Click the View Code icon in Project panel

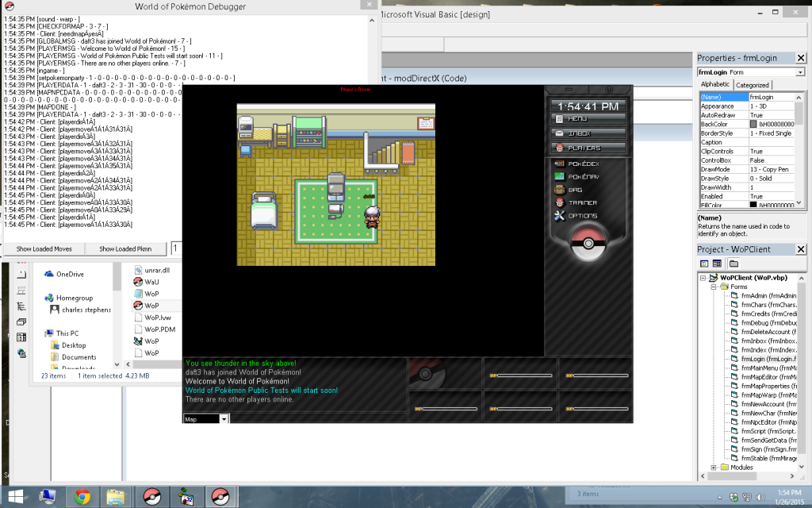point(704,264)
